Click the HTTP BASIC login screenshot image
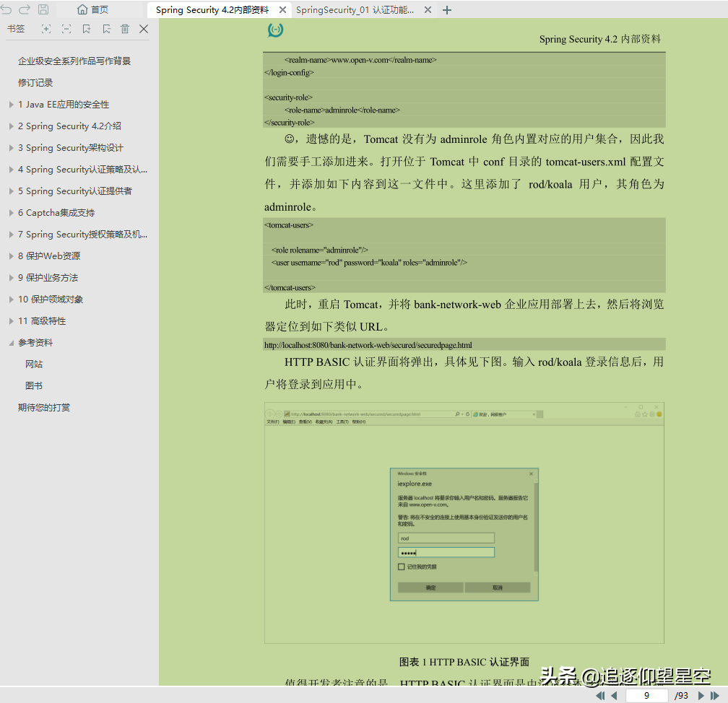 tap(464, 523)
